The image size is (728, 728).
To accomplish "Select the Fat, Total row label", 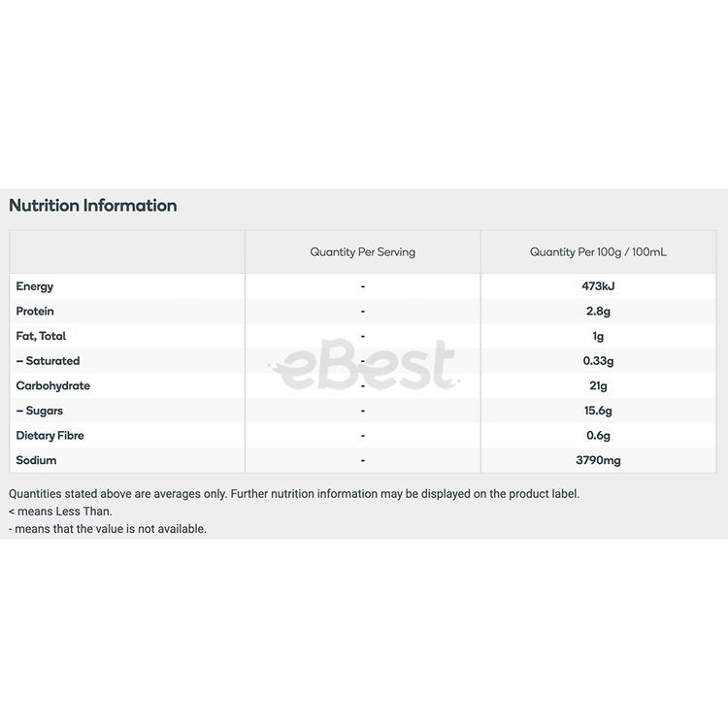I will click(41, 336).
